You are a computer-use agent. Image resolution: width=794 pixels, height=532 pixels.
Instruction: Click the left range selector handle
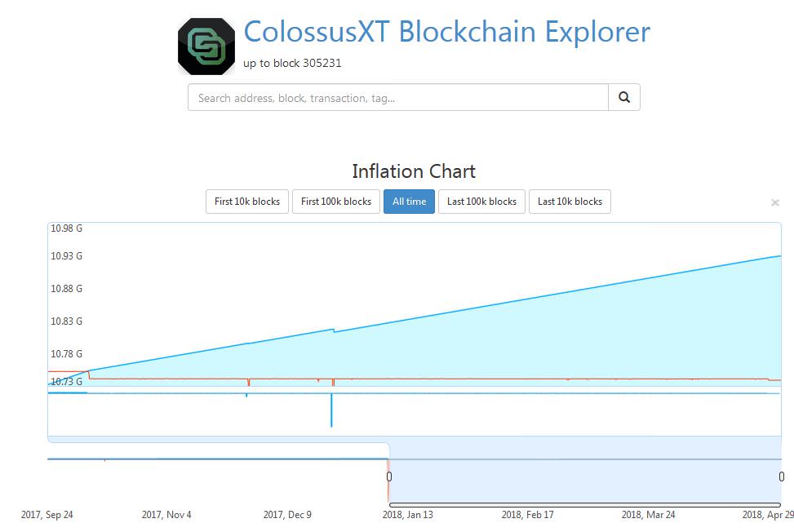(x=389, y=477)
